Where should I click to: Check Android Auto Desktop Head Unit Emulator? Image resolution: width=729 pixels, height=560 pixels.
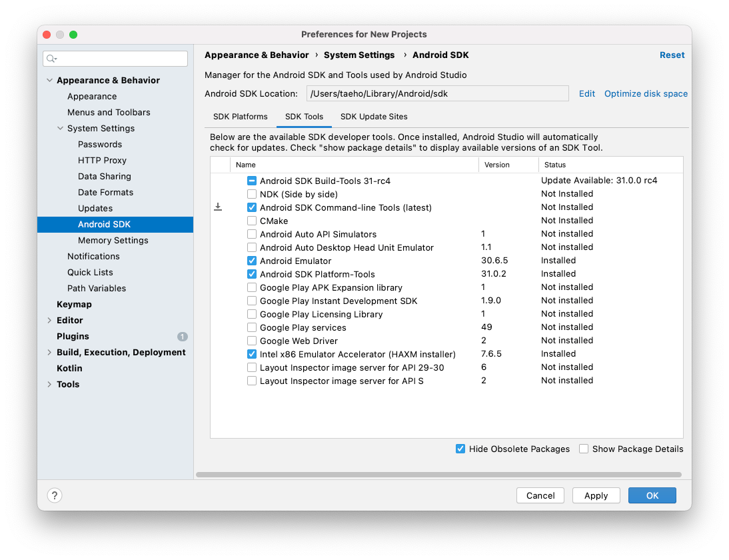pyautogui.click(x=251, y=247)
